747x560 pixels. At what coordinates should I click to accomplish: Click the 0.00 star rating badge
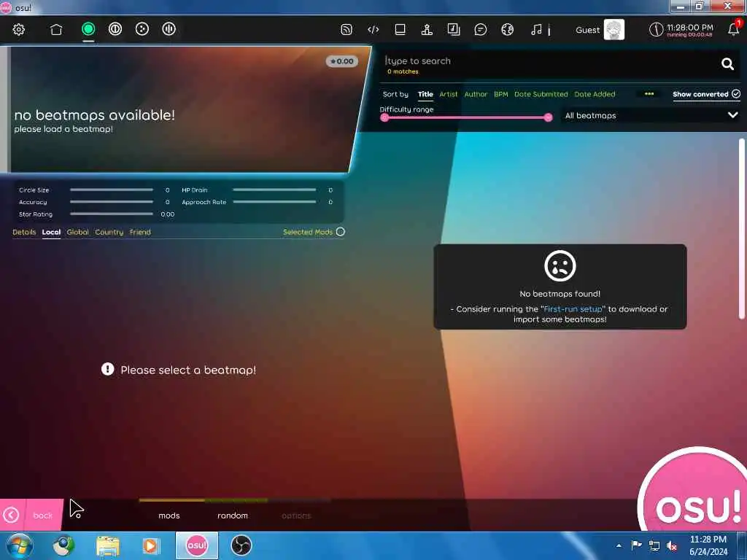342,61
